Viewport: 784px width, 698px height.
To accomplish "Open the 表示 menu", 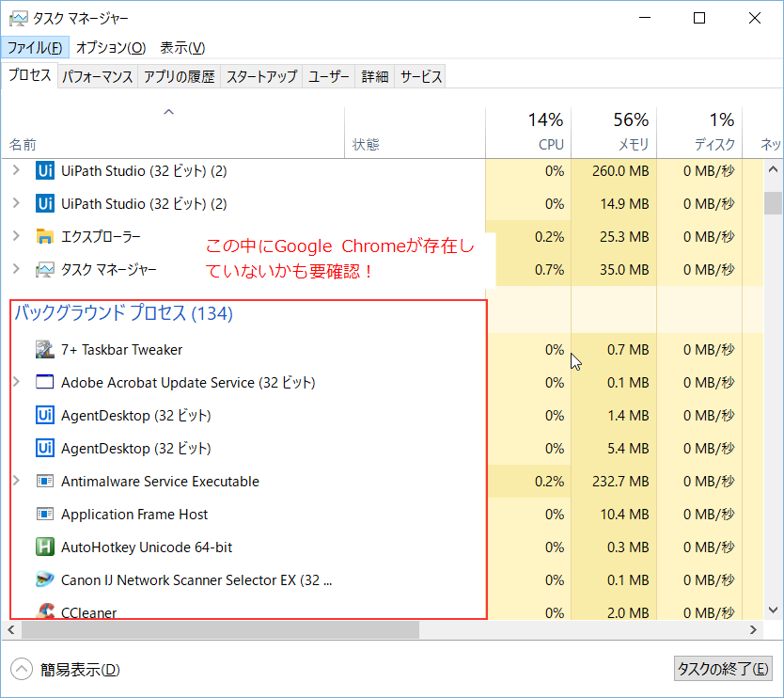I will [x=182, y=48].
